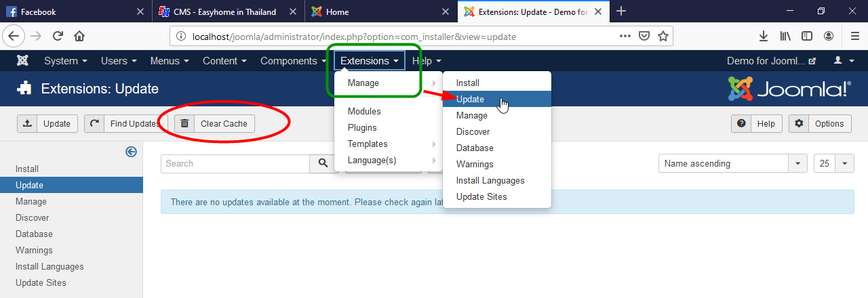Open the Users dropdown menu
Image resolution: width=868 pixels, height=298 pixels.
[119, 61]
